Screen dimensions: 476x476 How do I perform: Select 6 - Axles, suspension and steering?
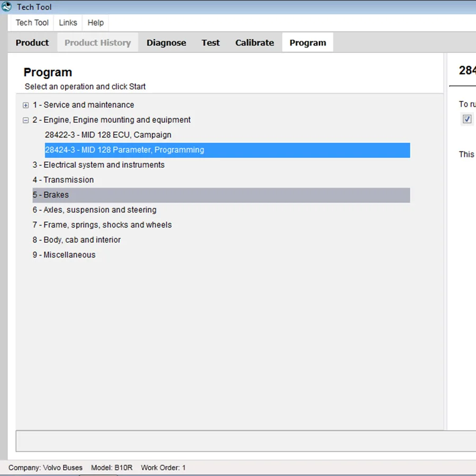click(x=95, y=210)
